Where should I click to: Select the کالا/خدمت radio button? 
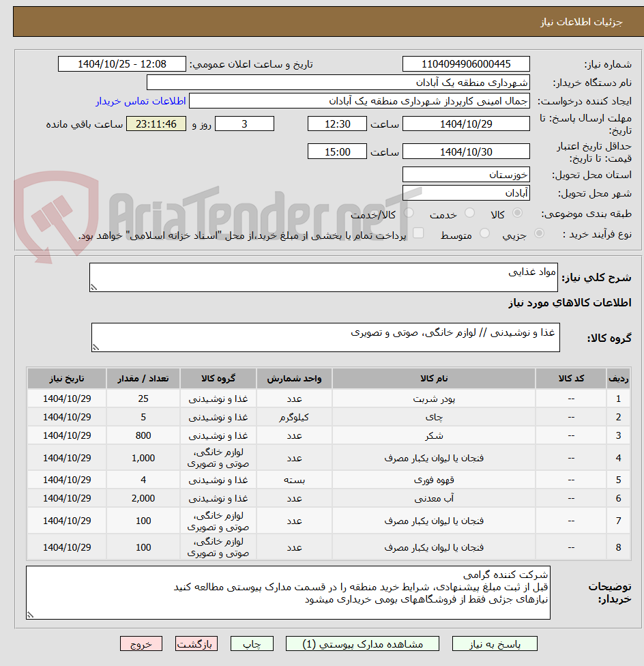[x=409, y=213]
